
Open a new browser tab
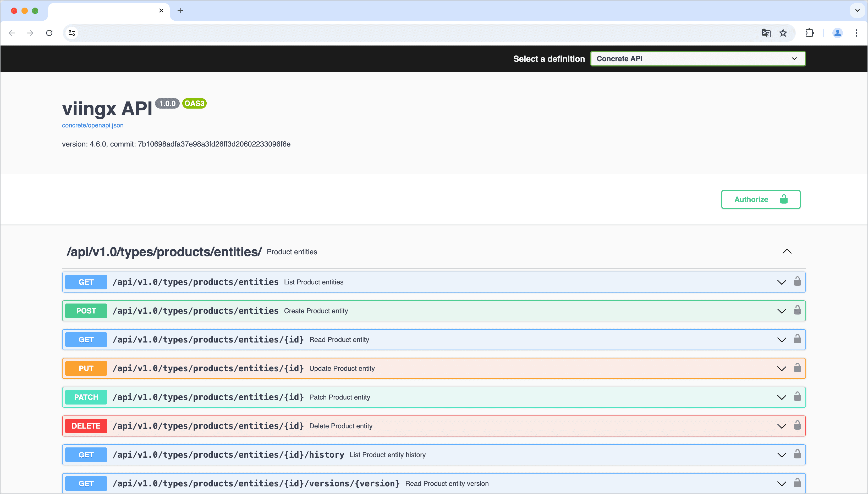click(180, 10)
